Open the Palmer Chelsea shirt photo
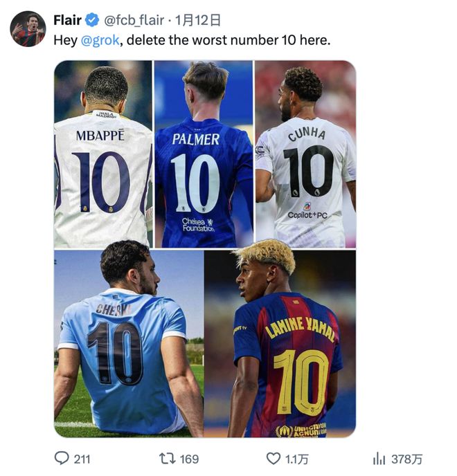457x476 pixels. (x=204, y=154)
